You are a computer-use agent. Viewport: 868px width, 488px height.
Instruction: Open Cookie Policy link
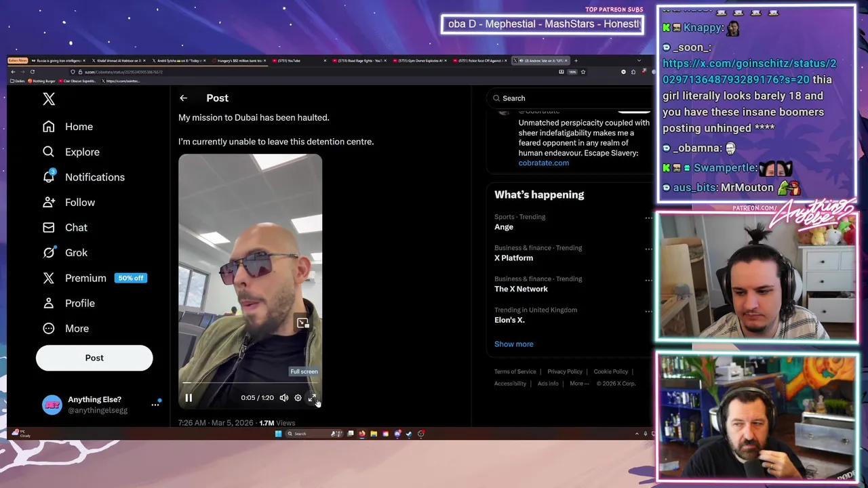[x=611, y=371]
